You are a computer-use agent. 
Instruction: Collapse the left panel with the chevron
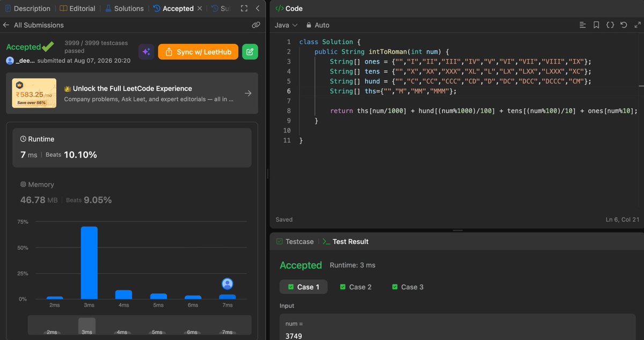coord(258,9)
